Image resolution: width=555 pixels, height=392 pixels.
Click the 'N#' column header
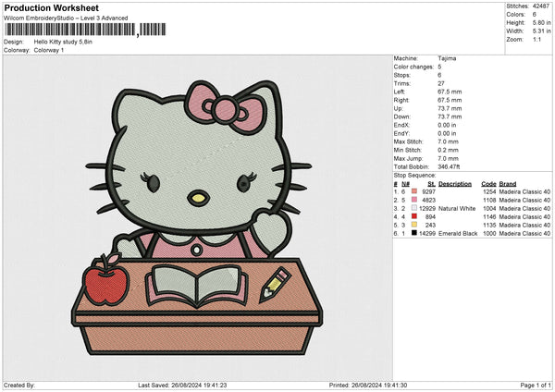(x=405, y=184)
